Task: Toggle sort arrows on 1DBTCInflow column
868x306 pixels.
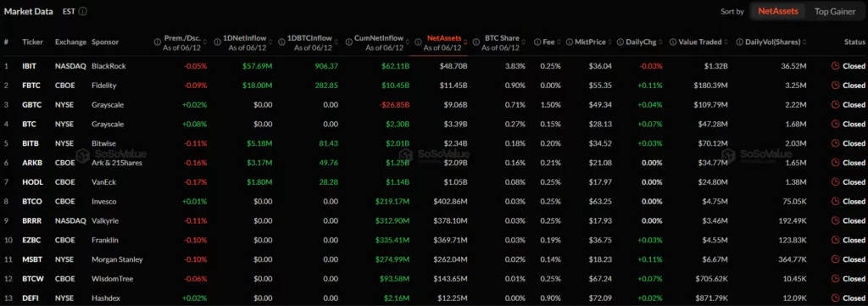Action: click(x=336, y=42)
